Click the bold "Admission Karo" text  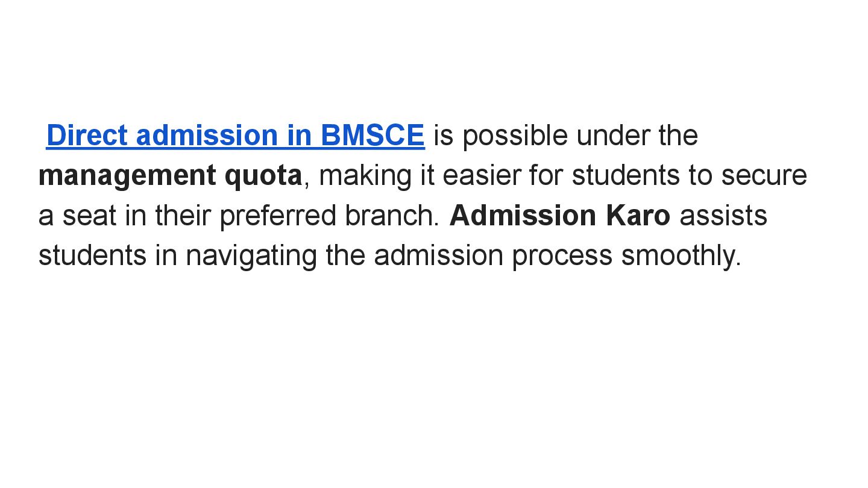(559, 216)
